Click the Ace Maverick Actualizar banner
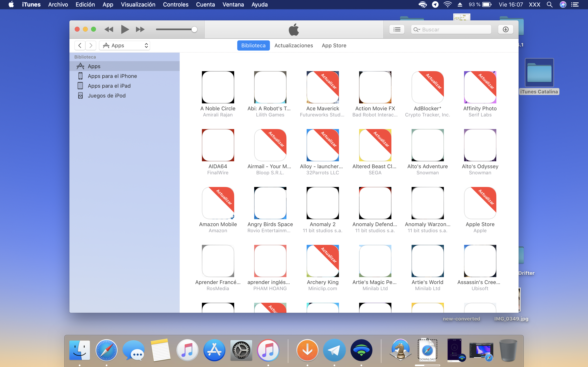This screenshot has height=367, width=588. pyautogui.click(x=329, y=81)
